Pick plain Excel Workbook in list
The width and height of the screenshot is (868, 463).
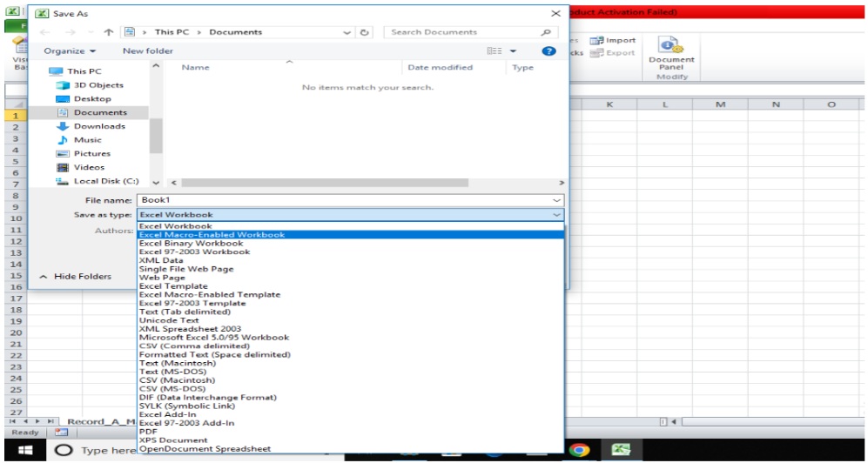click(x=350, y=226)
